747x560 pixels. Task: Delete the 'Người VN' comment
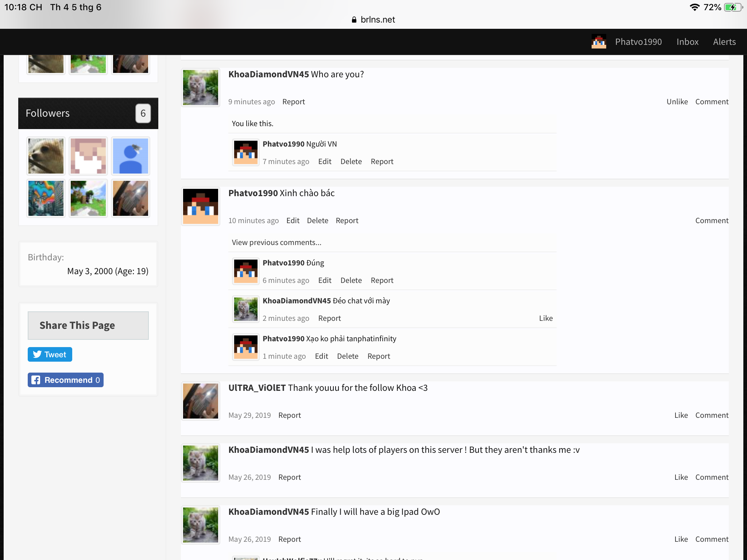pos(351,162)
